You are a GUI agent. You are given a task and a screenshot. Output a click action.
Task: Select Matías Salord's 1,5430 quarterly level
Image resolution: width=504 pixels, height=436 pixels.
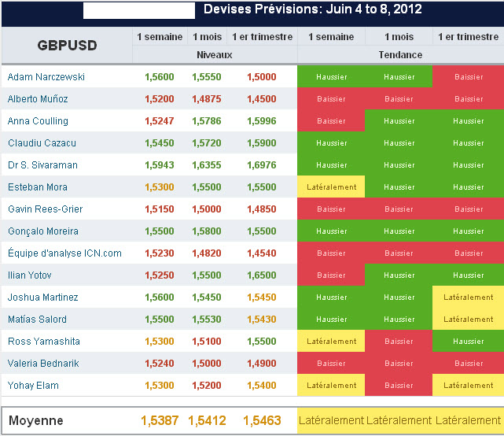pyautogui.click(x=262, y=320)
